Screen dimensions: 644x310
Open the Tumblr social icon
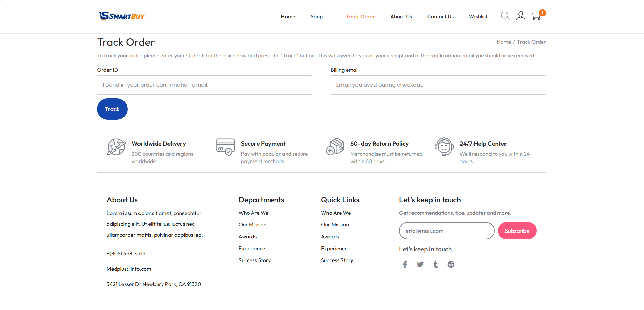pyautogui.click(x=436, y=264)
